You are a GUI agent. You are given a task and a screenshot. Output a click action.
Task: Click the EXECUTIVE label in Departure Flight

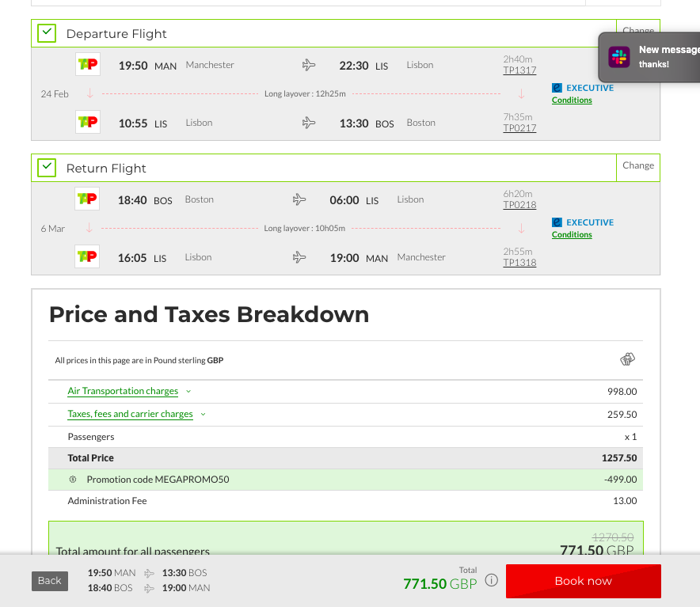590,88
